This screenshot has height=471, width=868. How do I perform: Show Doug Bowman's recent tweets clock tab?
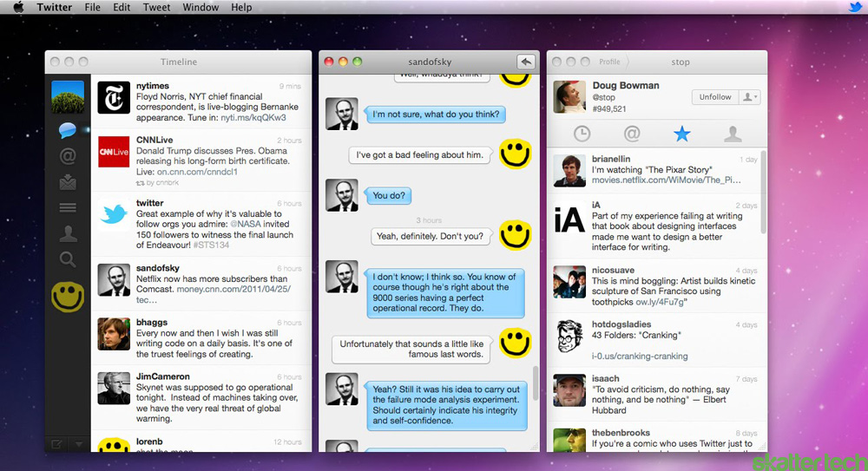582,134
